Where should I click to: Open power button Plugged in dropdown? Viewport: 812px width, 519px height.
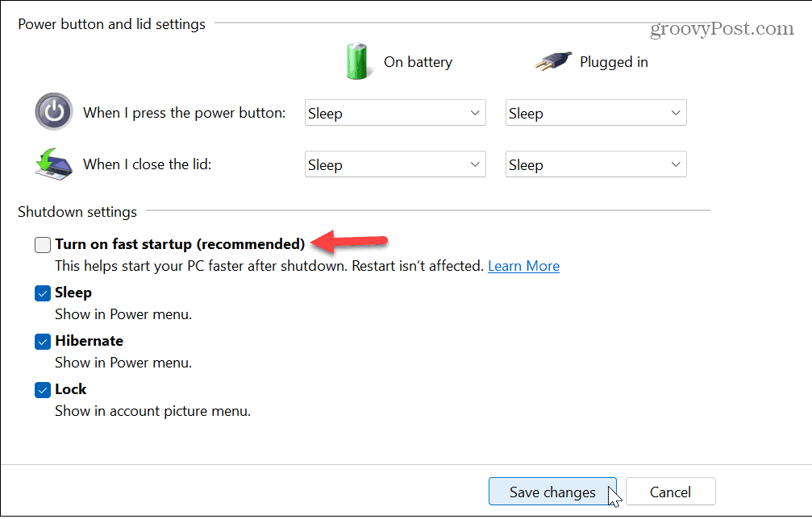596,113
